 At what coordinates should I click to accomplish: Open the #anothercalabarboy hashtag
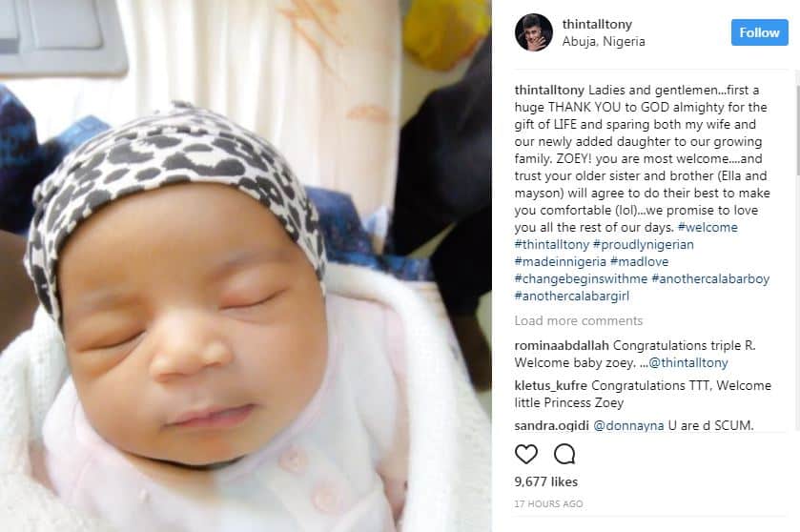pyautogui.click(x=710, y=279)
